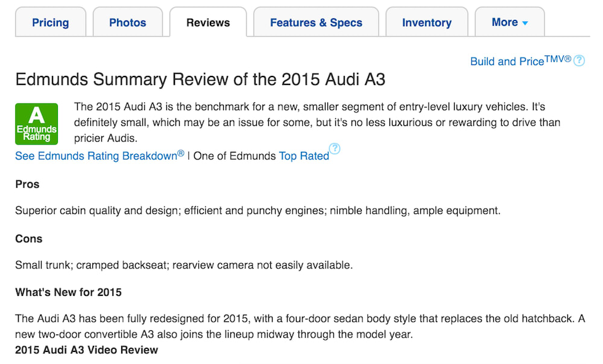
Task: Go to Features & Specs tab
Action: point(316,22)
